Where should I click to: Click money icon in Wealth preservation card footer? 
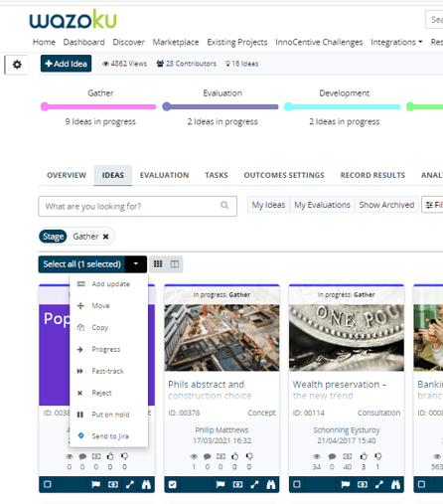(x=363, y=484)
